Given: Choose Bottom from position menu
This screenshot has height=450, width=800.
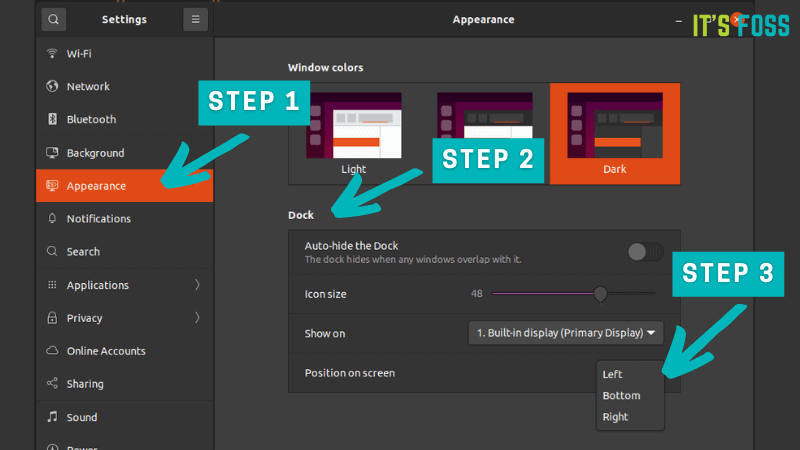Looking at the screenshot, I should click(x=621, y=396).
